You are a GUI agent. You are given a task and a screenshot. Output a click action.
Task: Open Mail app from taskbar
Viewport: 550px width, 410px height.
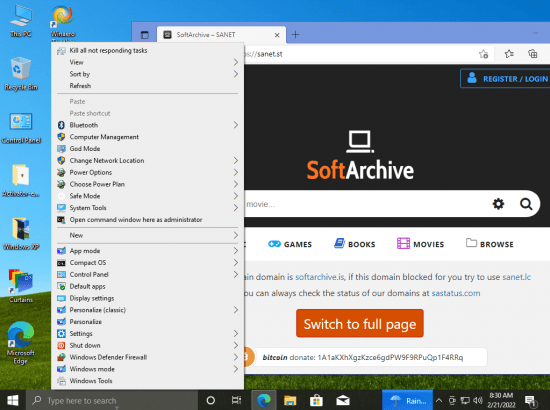click(x=343, y=400)
